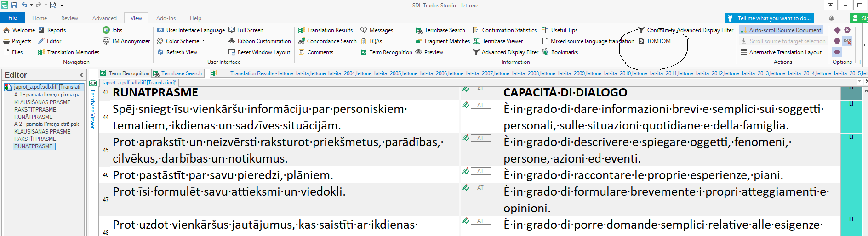868x236 pixels.
Task: Toggle Auto-scroll Source Document
Action: tap(784, 30)
